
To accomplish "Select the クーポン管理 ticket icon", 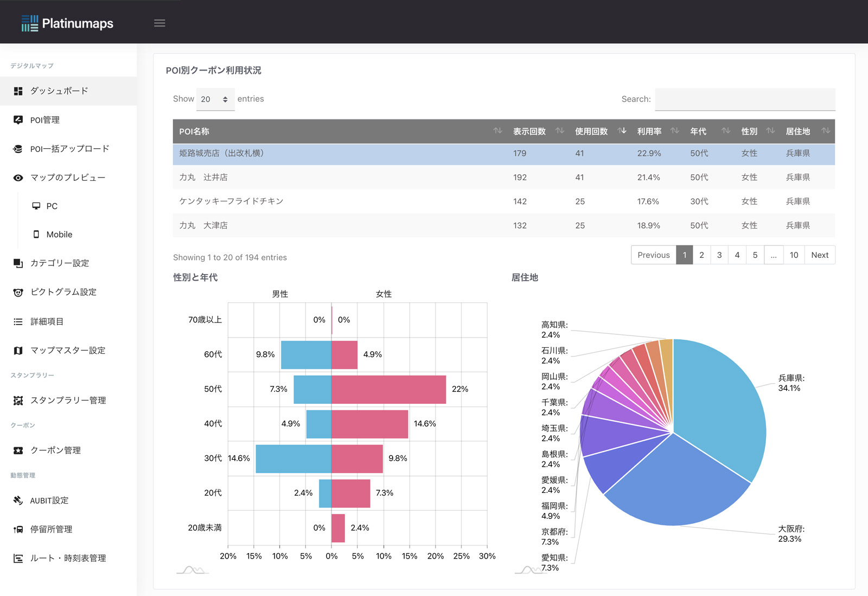I will point(17,450).
